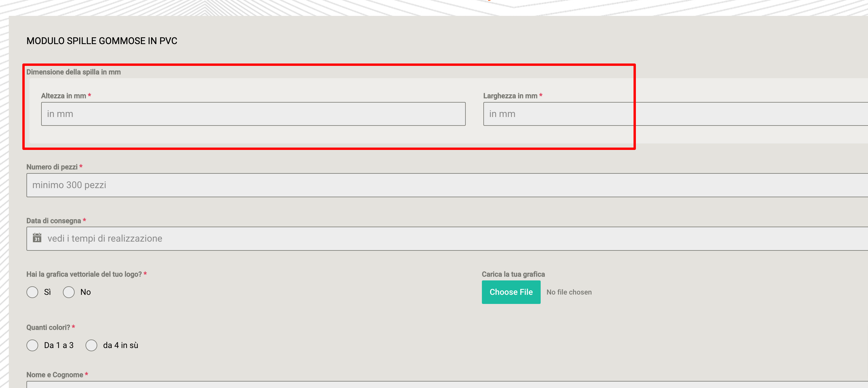Click the Data di consegna label
Screen dimensions: 868x388
click(53, 220)
